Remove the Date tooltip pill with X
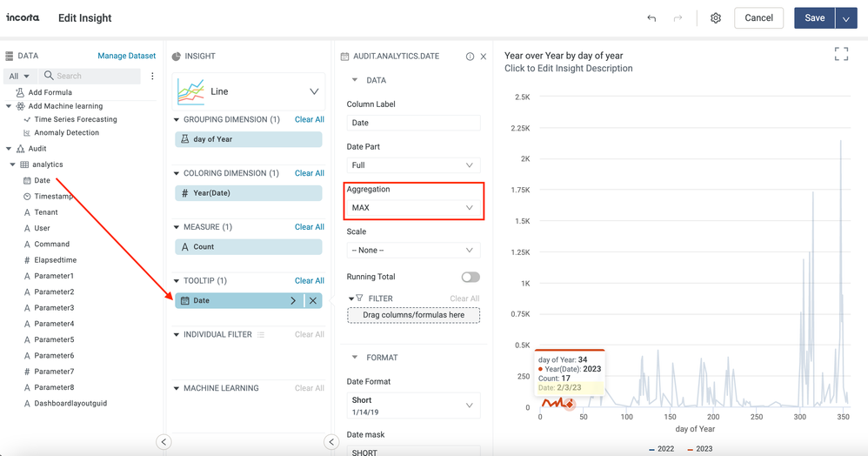This screenshot has height=456, width=868. (x=313, y=300)
